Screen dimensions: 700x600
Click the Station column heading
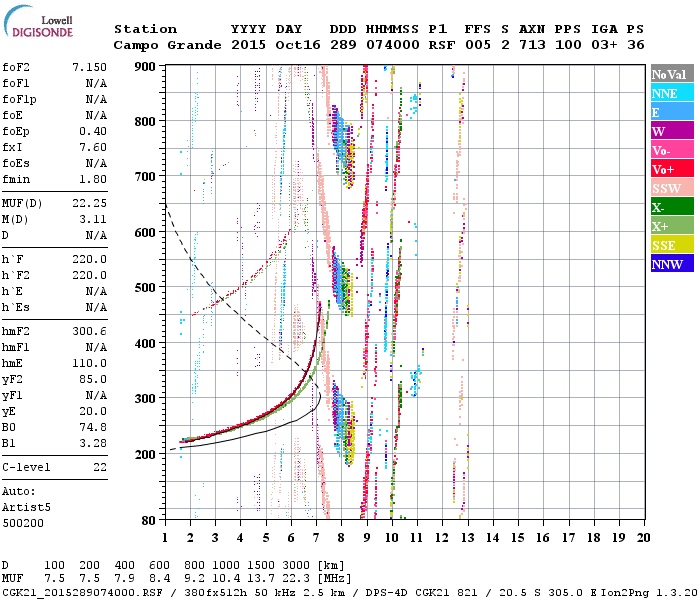coord(146,29)
